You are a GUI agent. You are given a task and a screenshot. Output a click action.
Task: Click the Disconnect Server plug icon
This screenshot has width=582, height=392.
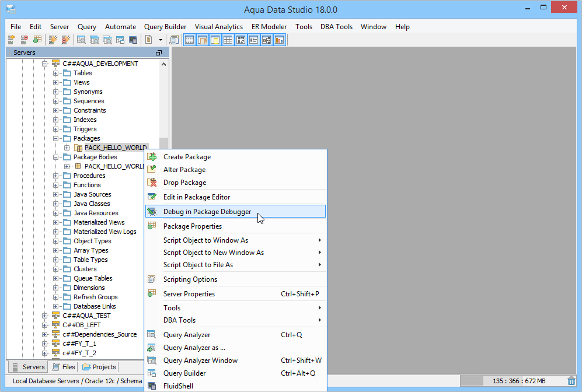tap(66, 40)
